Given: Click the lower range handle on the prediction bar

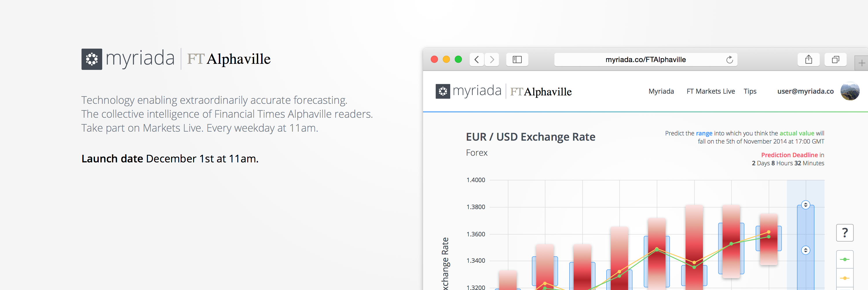Looking at the screenshot, I should coord(805,250).
